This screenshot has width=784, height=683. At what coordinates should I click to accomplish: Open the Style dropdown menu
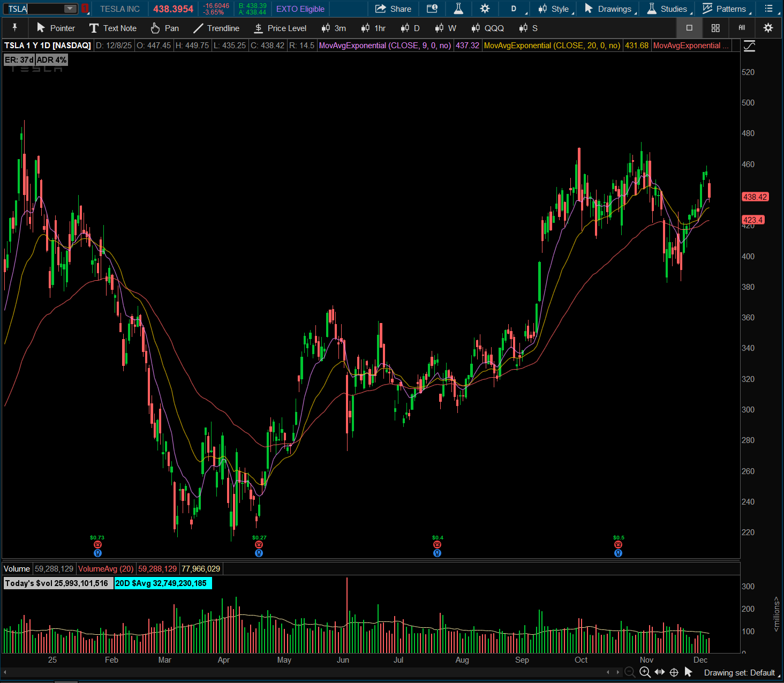coord(555,9)
